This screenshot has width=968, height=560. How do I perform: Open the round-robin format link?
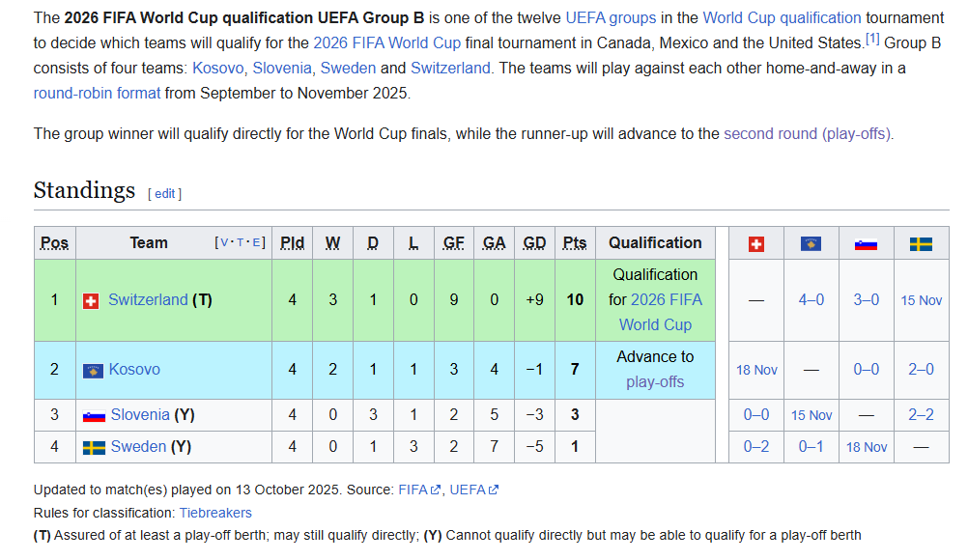tap(97, 93)
